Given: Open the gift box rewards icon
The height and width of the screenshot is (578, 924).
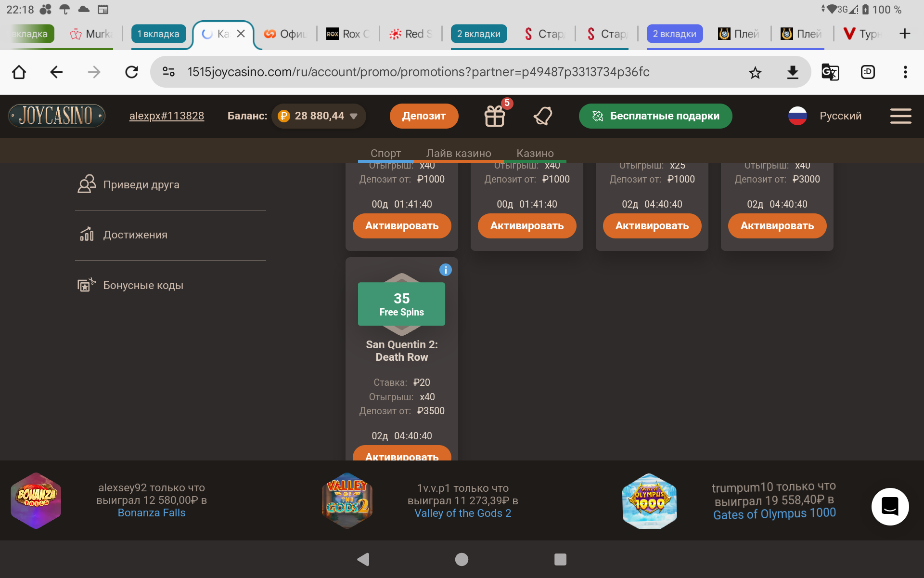Looking at the screenshot, I should pyautogui.click(x=495, y=116).
